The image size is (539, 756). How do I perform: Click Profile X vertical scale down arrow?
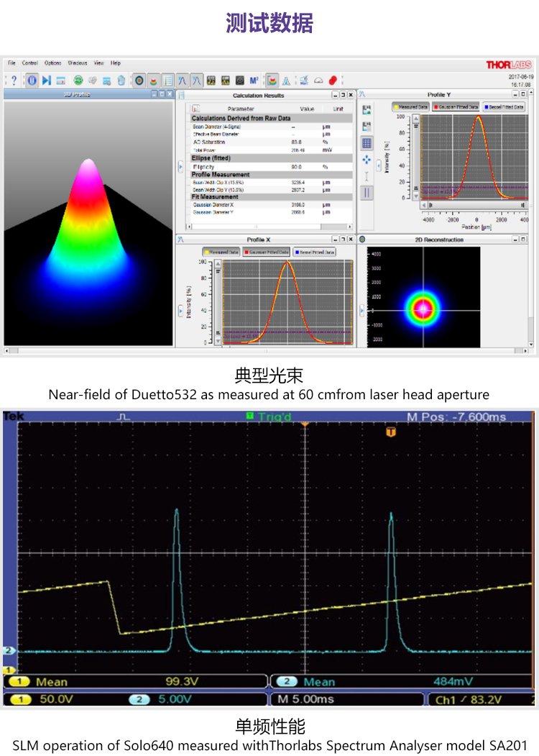click(x=218, y=342)
